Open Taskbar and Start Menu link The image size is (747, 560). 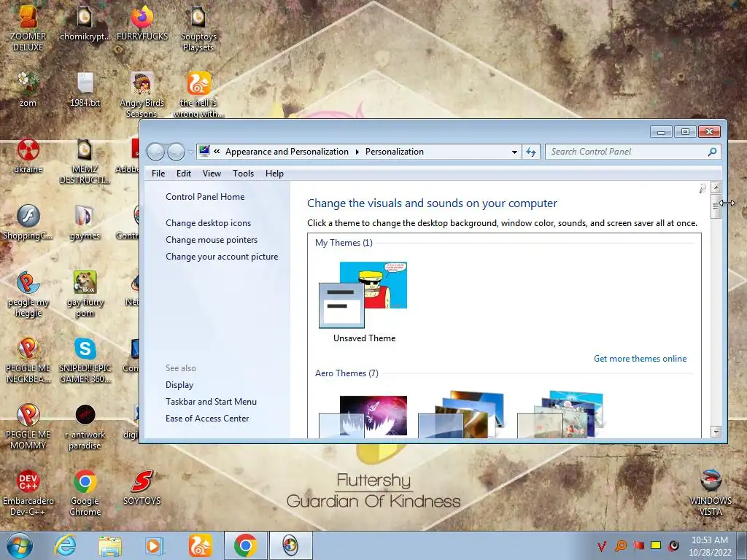coord(211,402)
